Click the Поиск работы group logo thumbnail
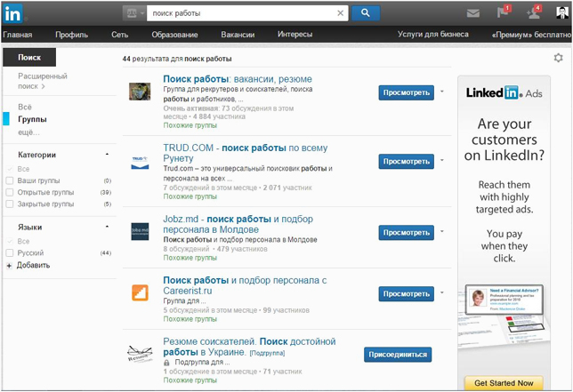 (x=140, y=92)
